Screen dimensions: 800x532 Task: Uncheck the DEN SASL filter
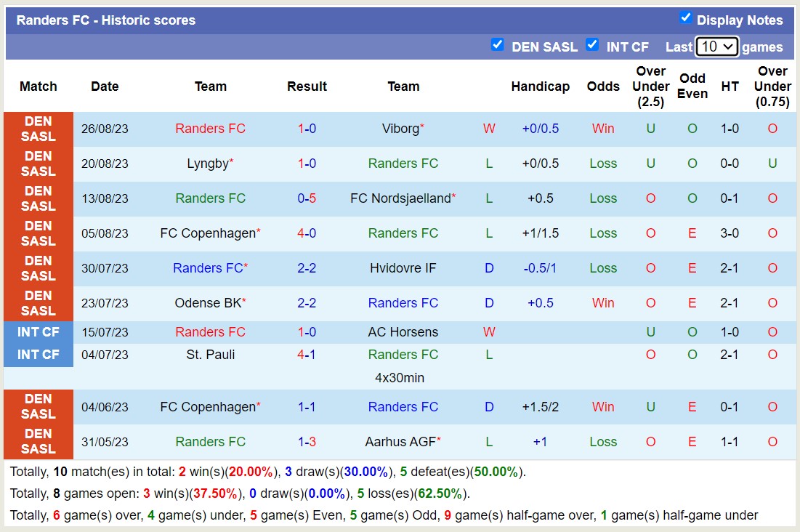[x=498, y=45]
